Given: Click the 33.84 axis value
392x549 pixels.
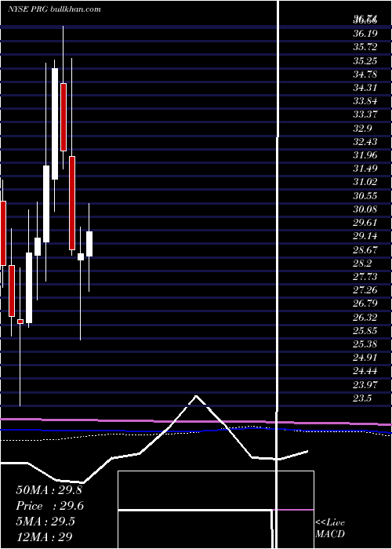Looking at the screenshot, I should tap(365, 101).
